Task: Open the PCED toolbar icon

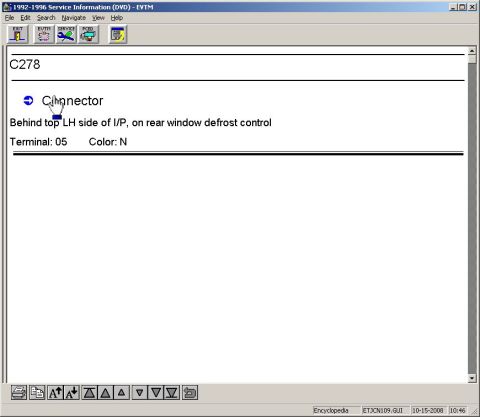Action: click(88, 34)
